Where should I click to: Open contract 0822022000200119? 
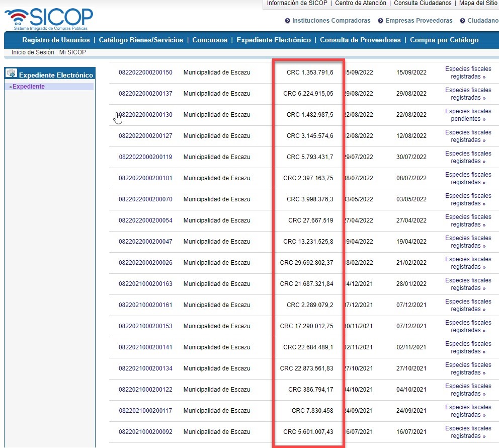(145, 157)
